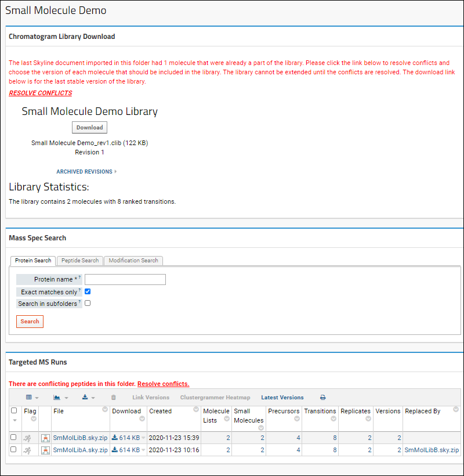Select the SmMolLibB.sky.zip row checkbox
The image size is (464, 476).
pyautogui.click(x=13, y=437)
